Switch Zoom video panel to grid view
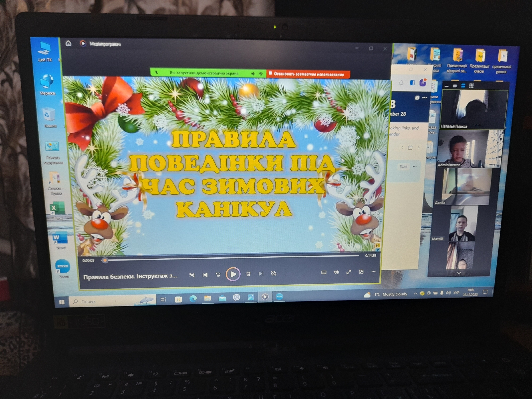Image resolution: width=532 pixels, height=399 pixels. coord(471,86)
